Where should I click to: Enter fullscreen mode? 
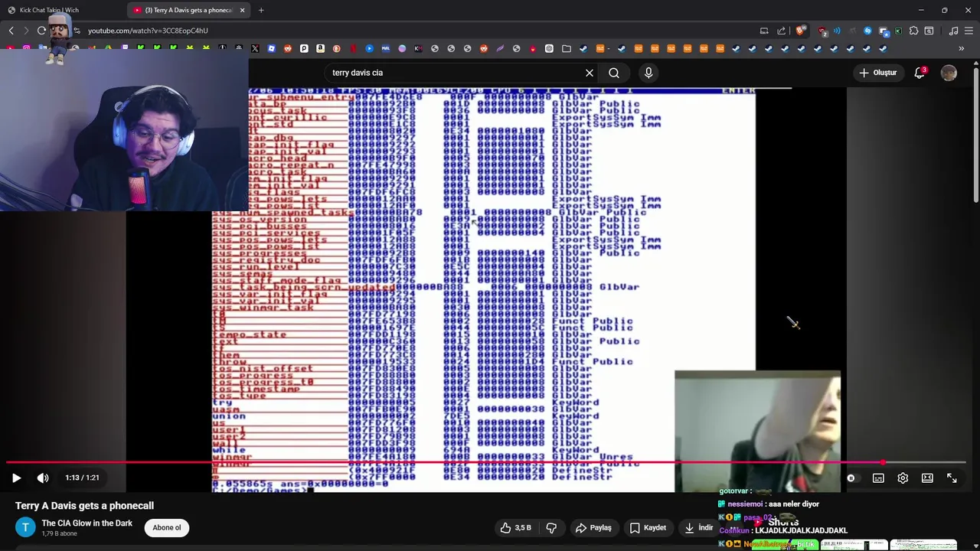click(x=952, y=478)
